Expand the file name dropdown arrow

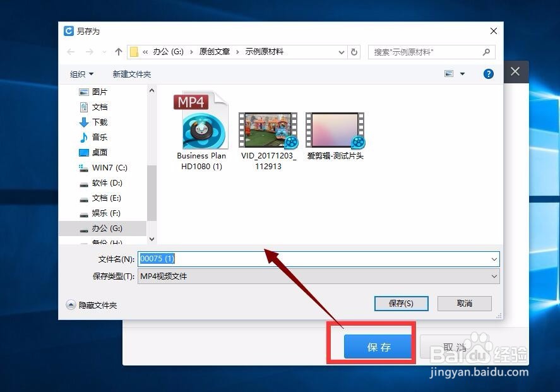(494, 259)
